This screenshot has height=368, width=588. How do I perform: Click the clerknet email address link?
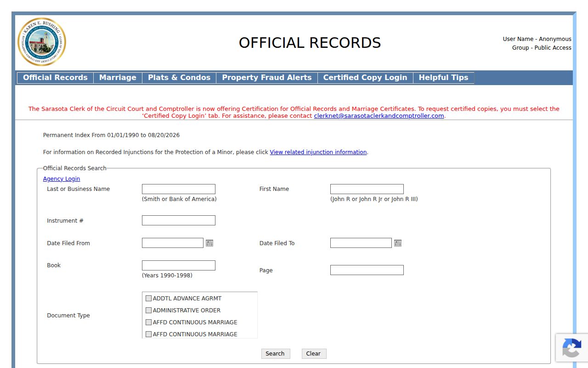379,116
